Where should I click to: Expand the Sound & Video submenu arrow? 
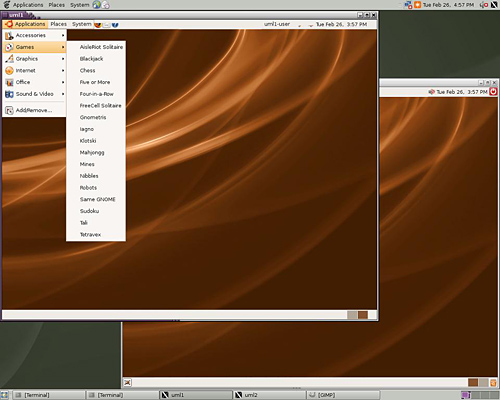(63, 94)
